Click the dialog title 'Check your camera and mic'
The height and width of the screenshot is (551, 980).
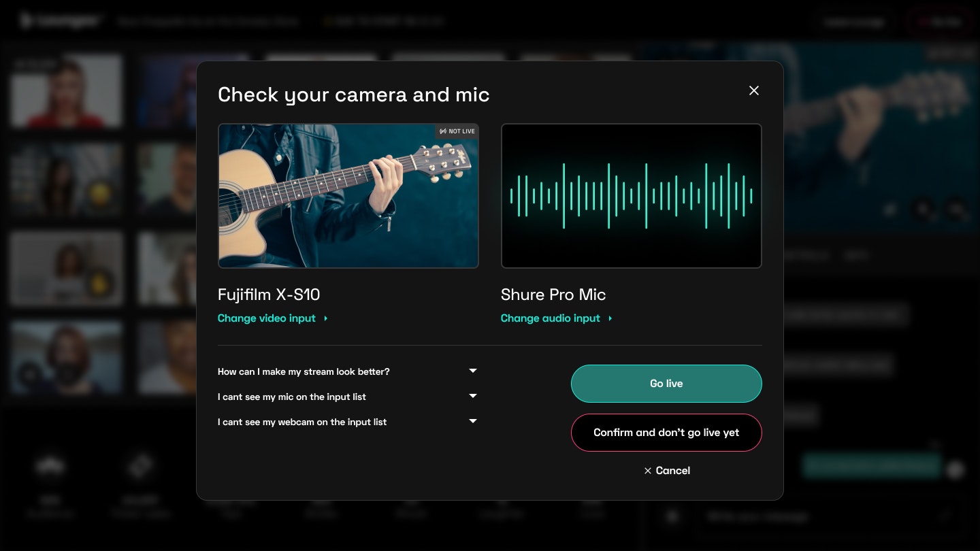click(354, 95)
